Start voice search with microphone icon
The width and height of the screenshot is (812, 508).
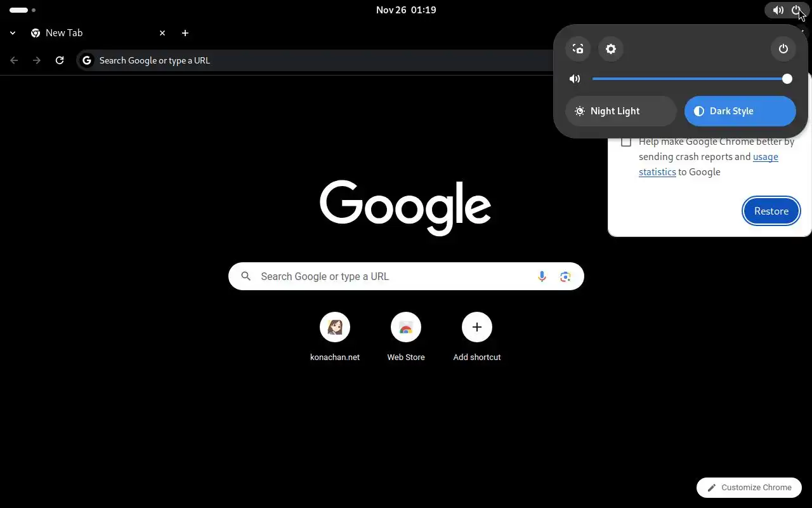pyautogui.click(x=542, y=276)
